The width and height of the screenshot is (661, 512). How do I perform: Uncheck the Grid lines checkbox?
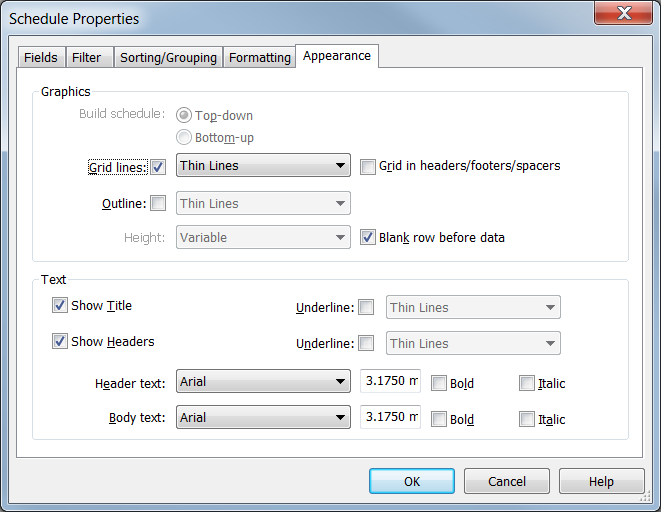pos(158,167)
